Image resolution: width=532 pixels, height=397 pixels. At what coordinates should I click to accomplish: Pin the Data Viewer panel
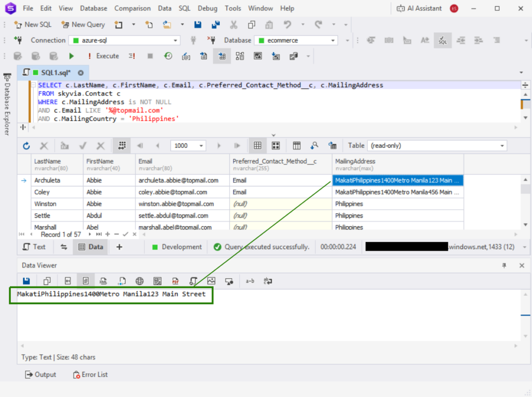[504, 265]
